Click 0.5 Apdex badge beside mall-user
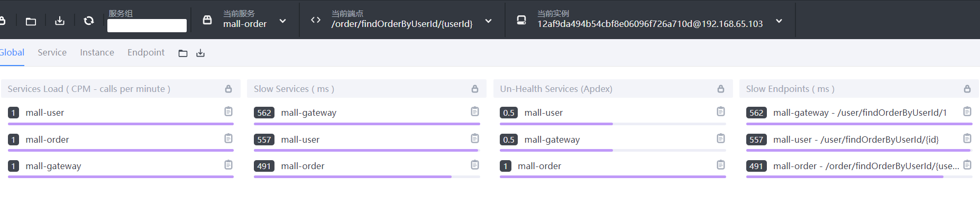This screenshot has height=204, width=980. [509, 113]
